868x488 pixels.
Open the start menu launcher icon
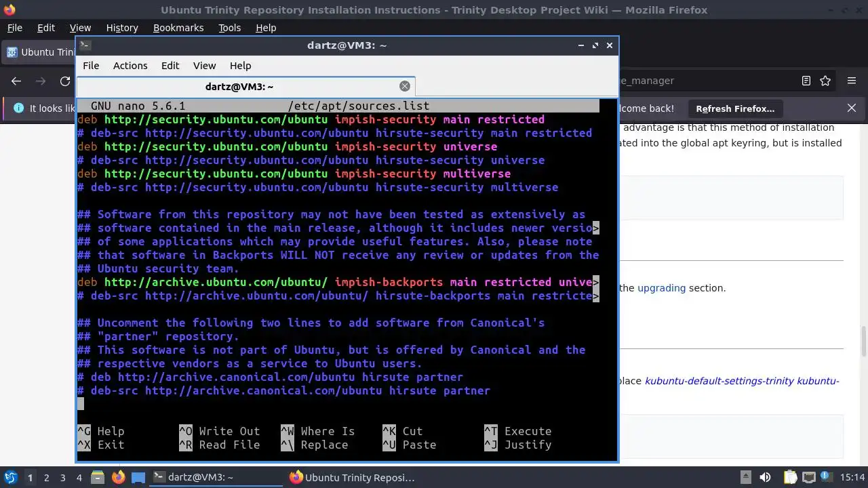click(x=11, y=477)
